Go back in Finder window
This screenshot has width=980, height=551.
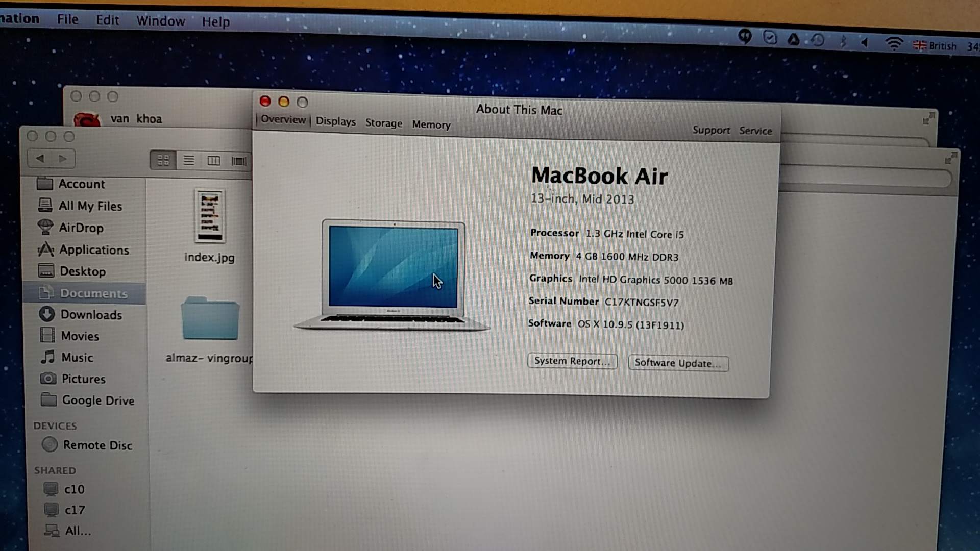[40, 159]
